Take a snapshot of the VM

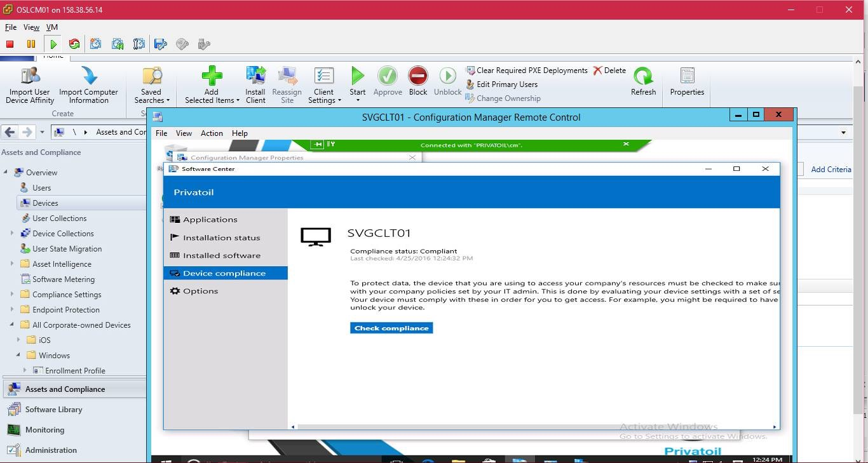[96, 44]
